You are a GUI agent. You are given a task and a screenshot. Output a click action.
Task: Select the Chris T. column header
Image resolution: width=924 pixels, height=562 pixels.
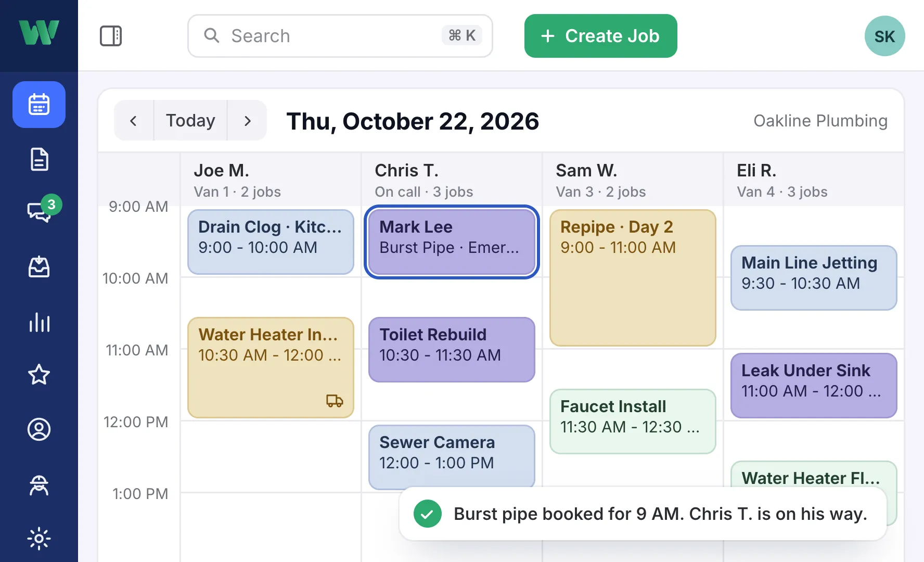point(452,180)
